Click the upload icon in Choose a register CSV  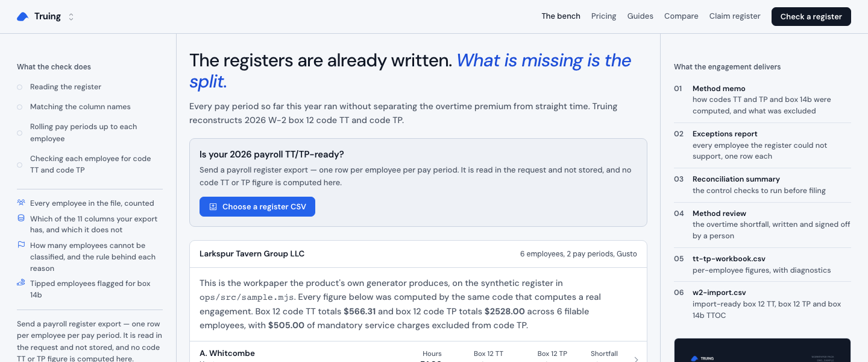213,206
